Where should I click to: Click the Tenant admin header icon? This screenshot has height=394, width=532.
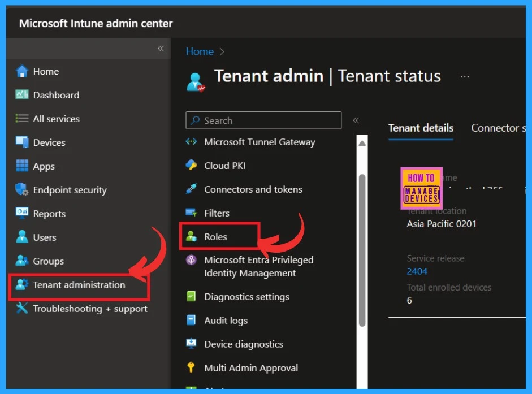click(196, 82)
